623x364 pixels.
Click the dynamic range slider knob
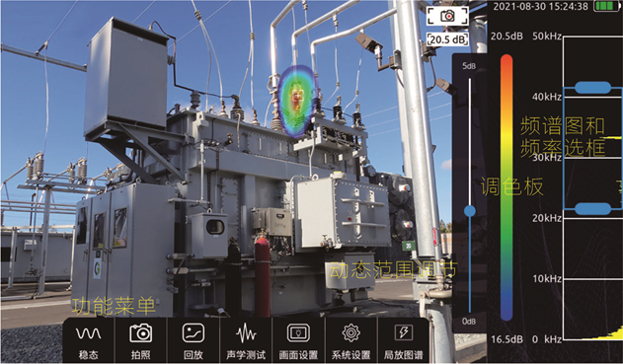click(x=470, y=211)
